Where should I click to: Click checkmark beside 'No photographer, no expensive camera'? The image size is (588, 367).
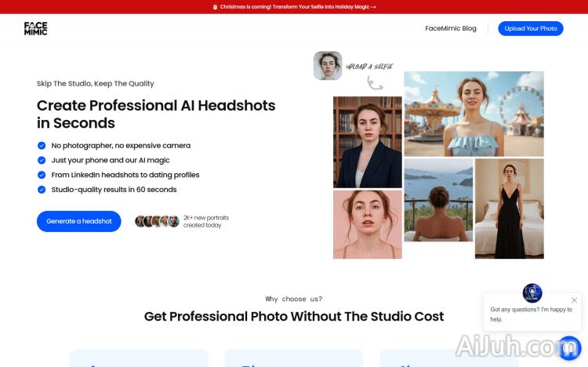42,145
